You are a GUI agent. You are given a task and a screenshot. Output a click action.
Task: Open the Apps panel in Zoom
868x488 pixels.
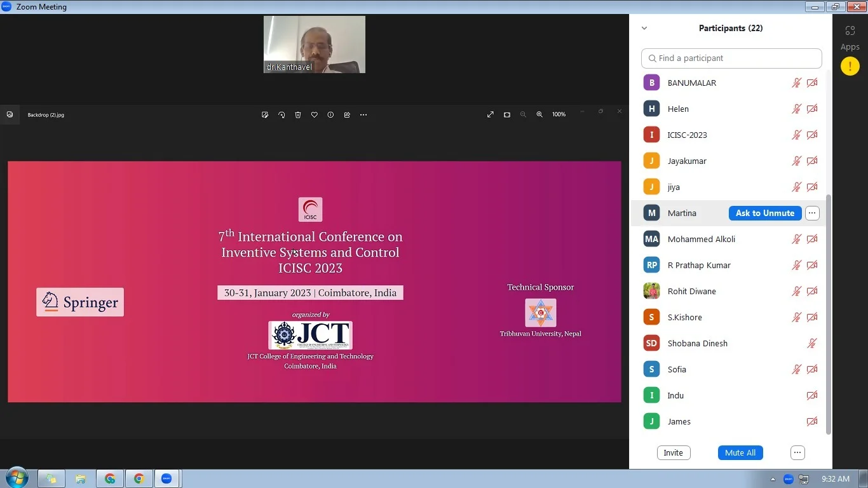pos(850,37)
